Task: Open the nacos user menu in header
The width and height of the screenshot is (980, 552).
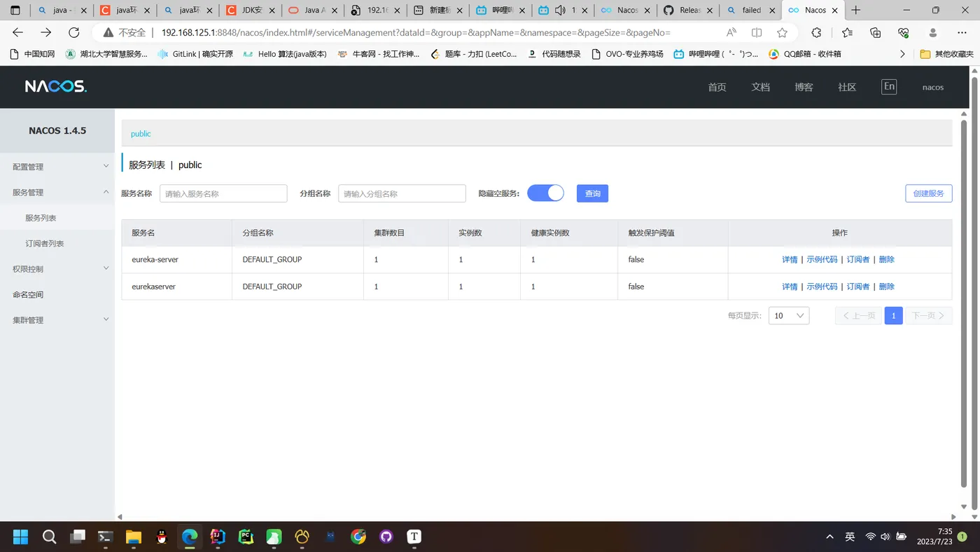Action: pyautogui.click(x=933, y=88)
